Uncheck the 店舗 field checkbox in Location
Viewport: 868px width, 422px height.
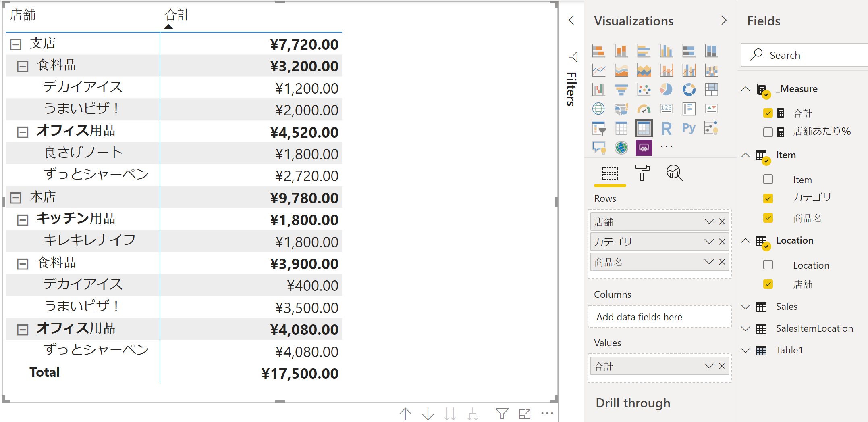[x=768, y=284]
